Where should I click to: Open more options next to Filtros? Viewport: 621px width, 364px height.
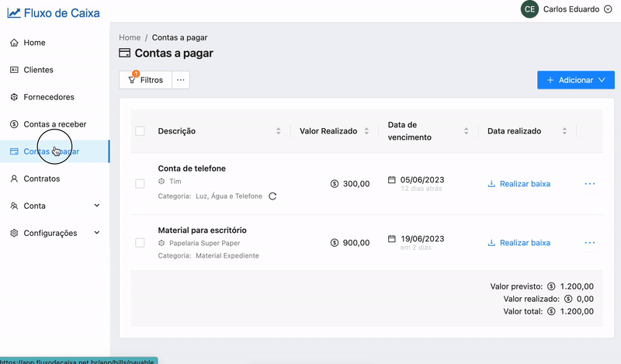point(181,80)
